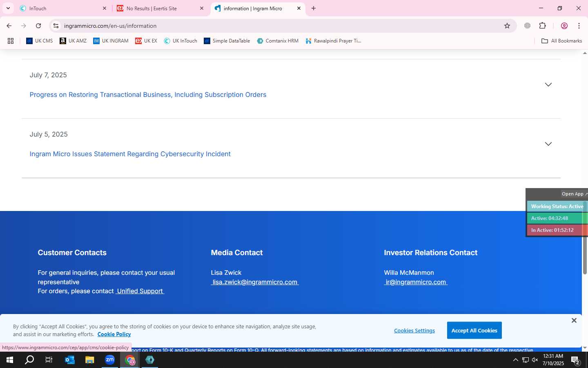Switch to No Results Exertis Site tab
Viewport: 588px width, 368px height.
[161, 8]
